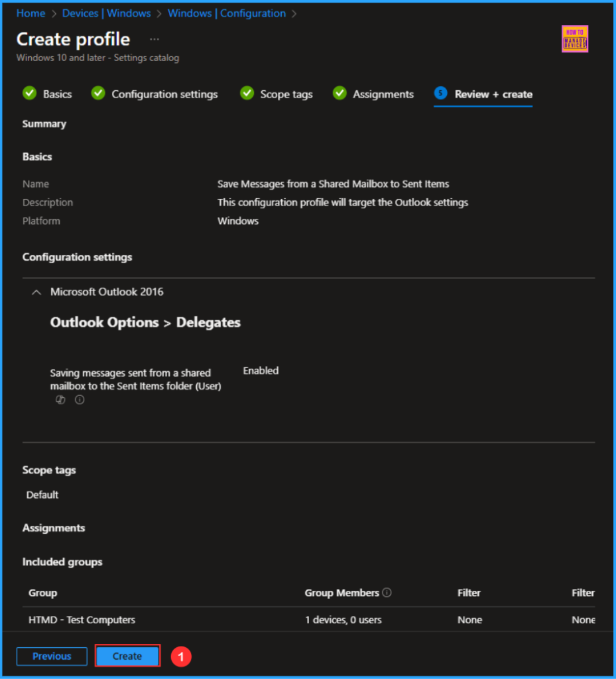Screen dimensions: 616x679
Task: Click the Default scope tag text
Action: coord(42,495)
